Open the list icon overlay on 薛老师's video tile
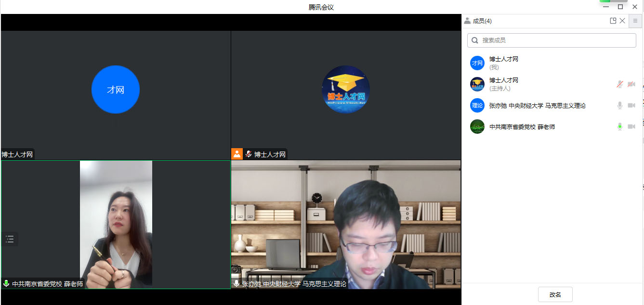The height and width of the screenshot is (305, 644). [x=10, y=239]
